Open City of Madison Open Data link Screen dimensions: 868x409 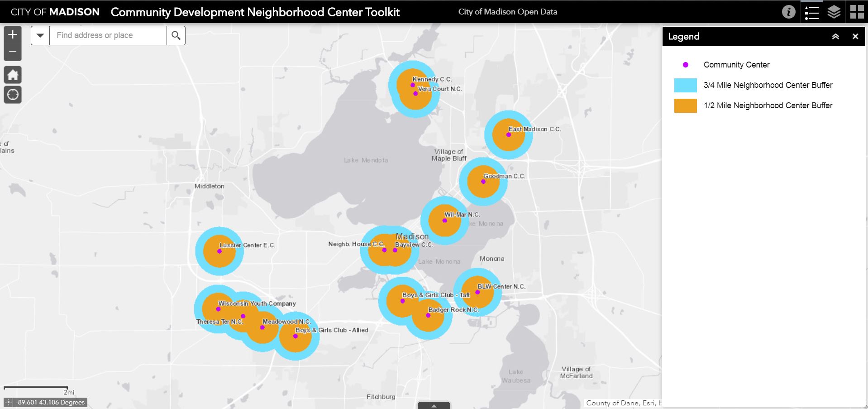507,12
